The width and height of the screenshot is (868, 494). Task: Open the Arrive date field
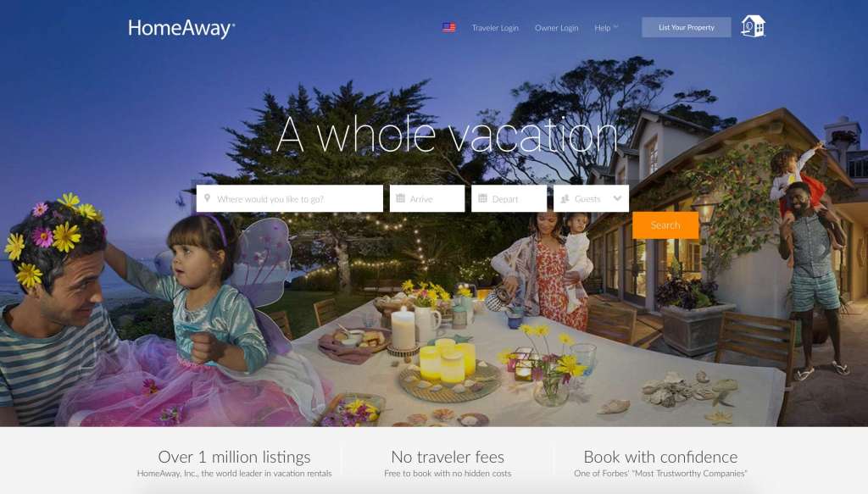[427, 198]
